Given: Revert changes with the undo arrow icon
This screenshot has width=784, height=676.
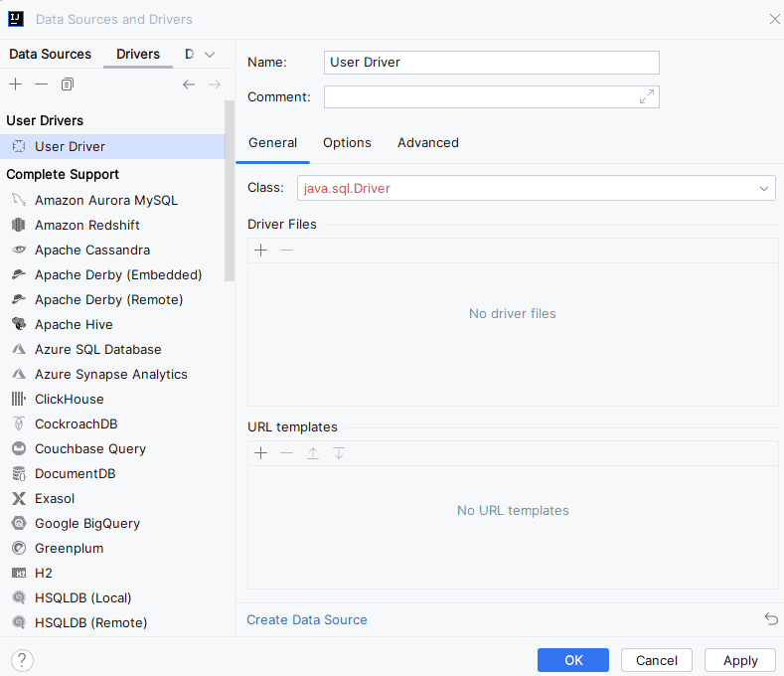Looking at the screenshot, I should click(x=771, y=619).
